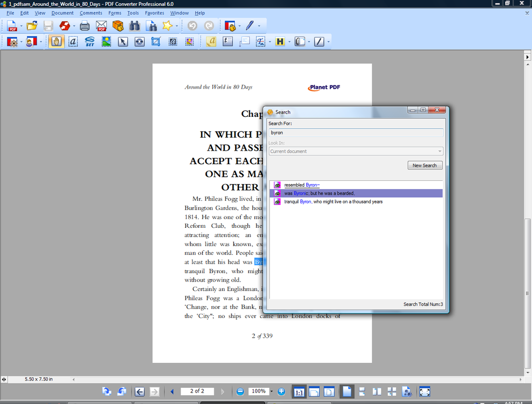Open the Document menu
This screenshot has height=404, width=532.
pyautogui.click(x=63, y=13)
